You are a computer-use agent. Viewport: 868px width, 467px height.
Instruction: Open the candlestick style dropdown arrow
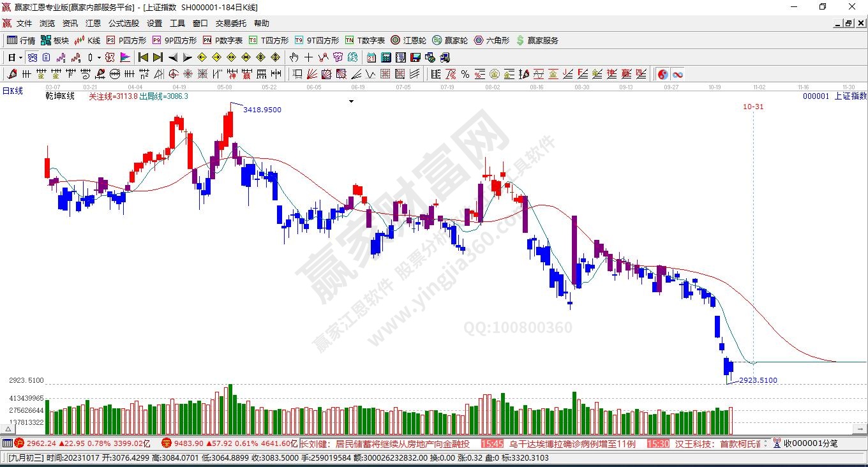click(98, 57)
